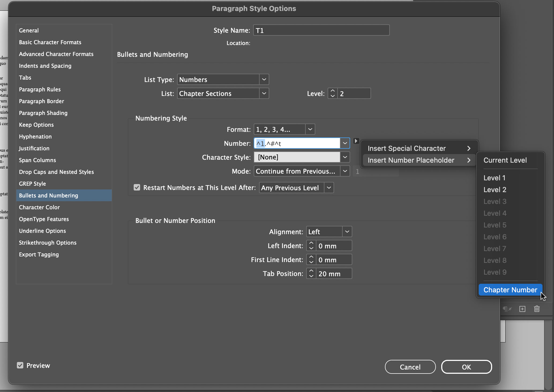The width and height of the screenshot is (554, 392).
Task: Toggle off the enabled Preview option
Action: coord(20,365)
